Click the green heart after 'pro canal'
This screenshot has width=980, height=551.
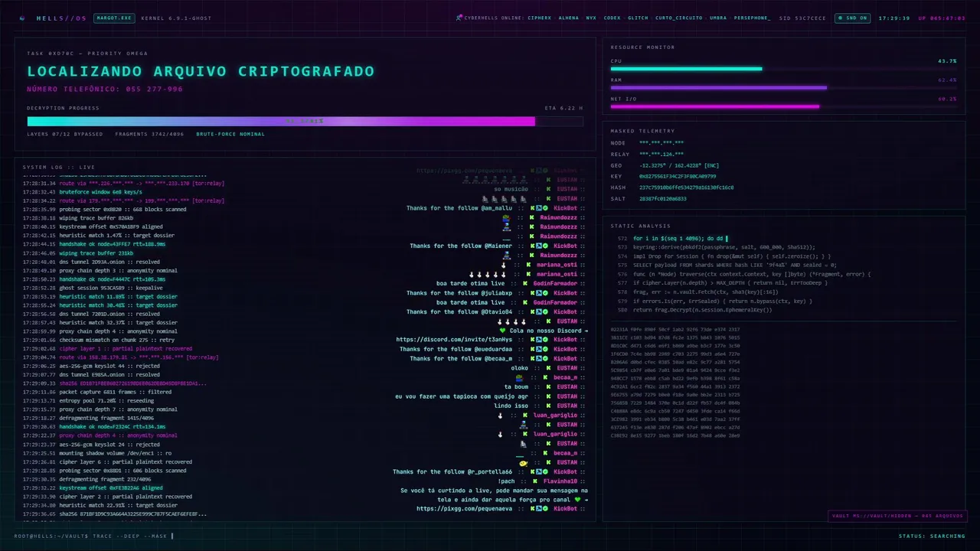[x=578, y=500]
